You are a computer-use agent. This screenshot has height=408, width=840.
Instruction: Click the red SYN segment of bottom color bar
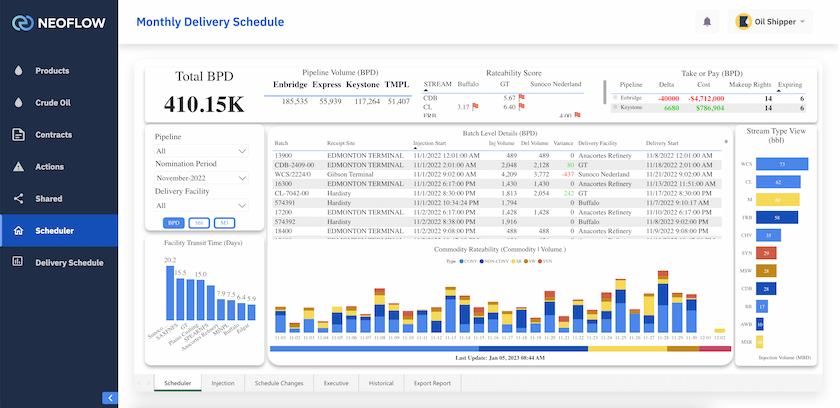pos(715,349)
